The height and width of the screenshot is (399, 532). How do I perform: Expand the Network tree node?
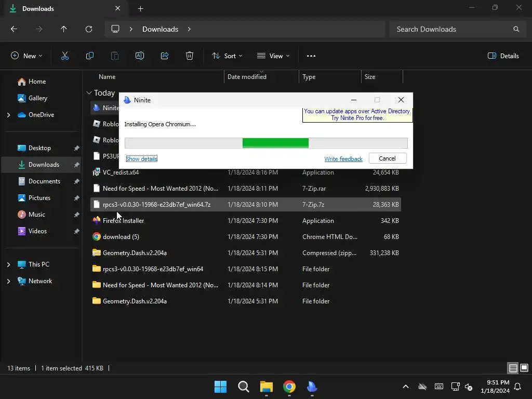[x=8, y=281]
